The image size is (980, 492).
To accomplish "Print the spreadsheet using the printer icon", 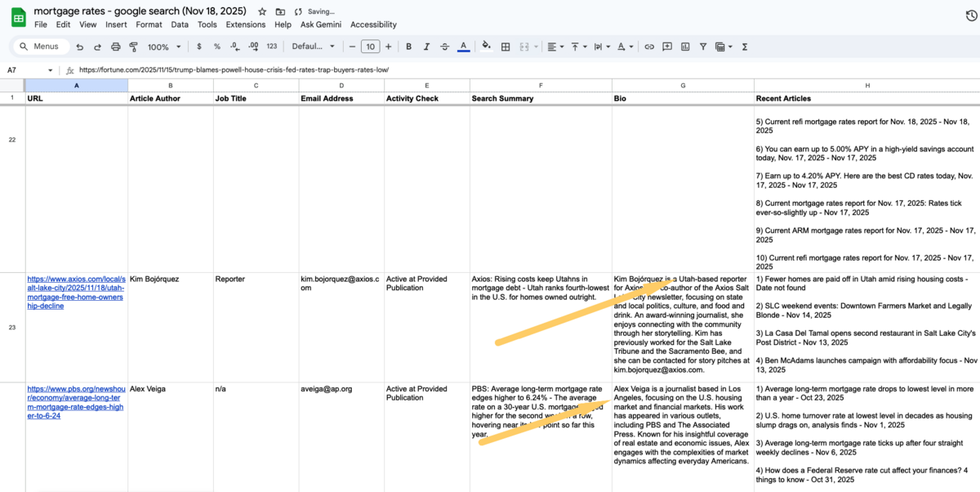I will pos(115,47).
